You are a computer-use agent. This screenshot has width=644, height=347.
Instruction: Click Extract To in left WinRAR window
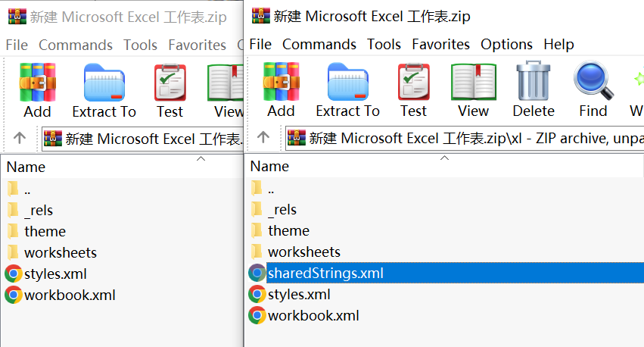[104, 90]
